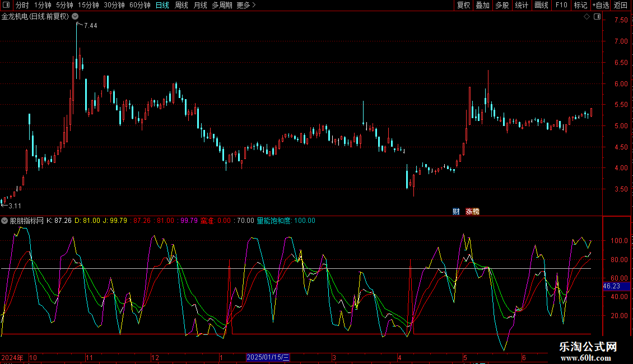Click month 5 on the time axis
Screen dimensions: 633x364
[x=465, y=357]
